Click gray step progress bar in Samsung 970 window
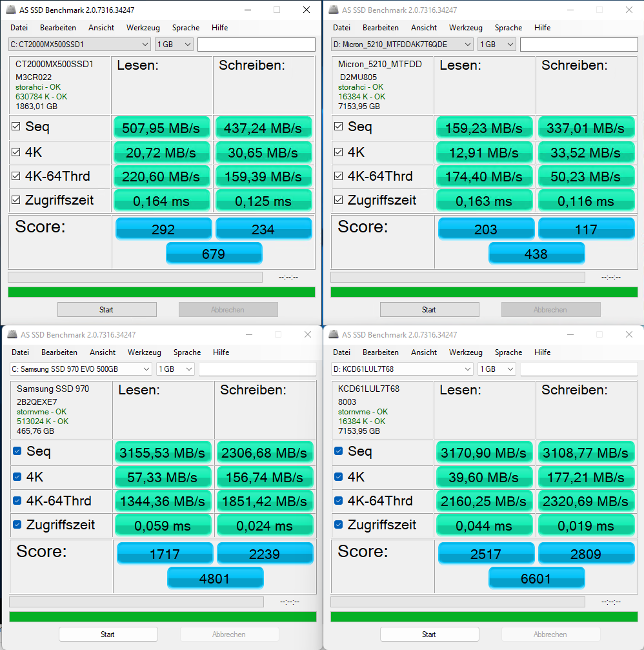 (136, 602)
